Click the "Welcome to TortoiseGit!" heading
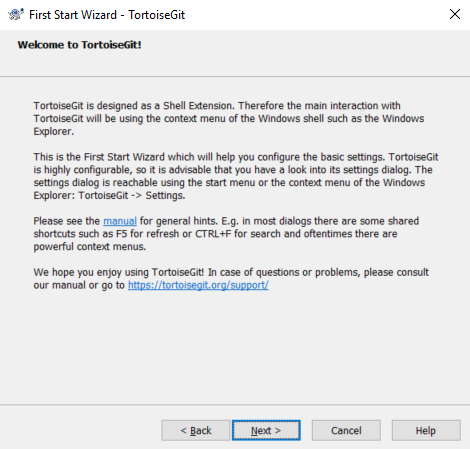 pyautogui.click(x=80, y=45)
